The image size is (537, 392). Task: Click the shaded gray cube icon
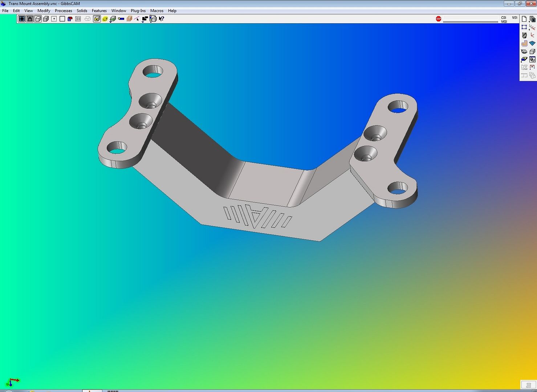click(x=46, y=19)
